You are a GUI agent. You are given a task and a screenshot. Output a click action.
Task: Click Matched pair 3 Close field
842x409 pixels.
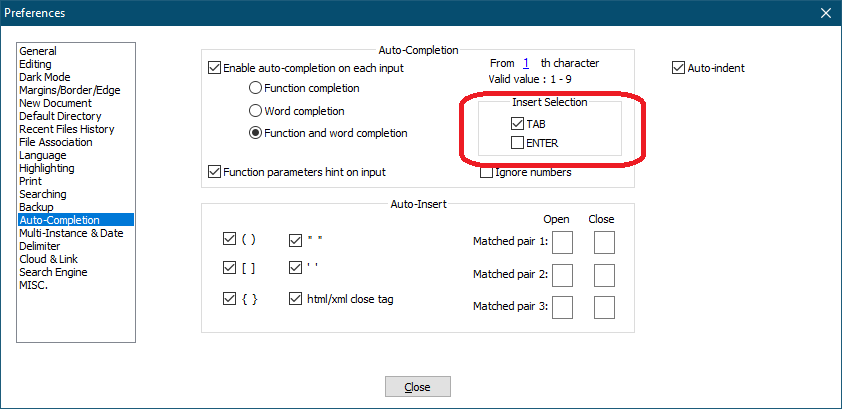(604, 308)
